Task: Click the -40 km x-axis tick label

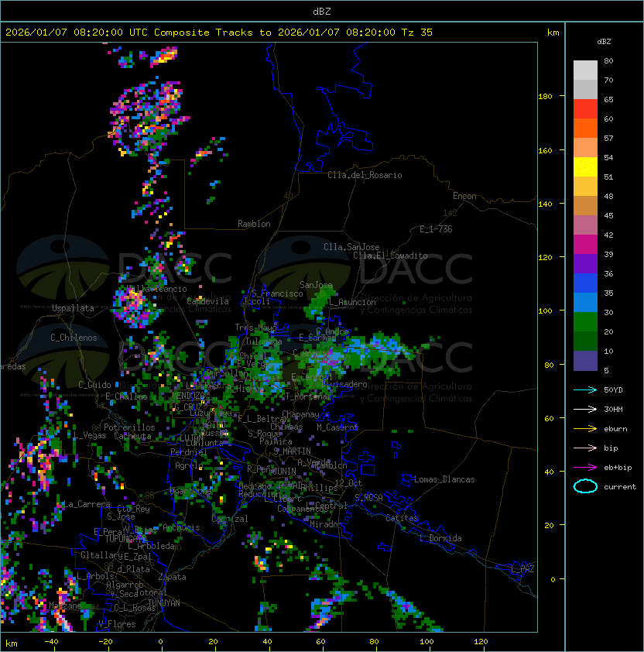Action: [52, 642]
